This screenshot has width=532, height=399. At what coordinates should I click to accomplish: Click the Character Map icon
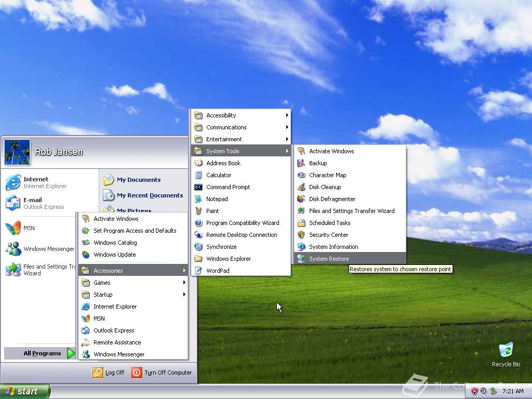(301, 175)
